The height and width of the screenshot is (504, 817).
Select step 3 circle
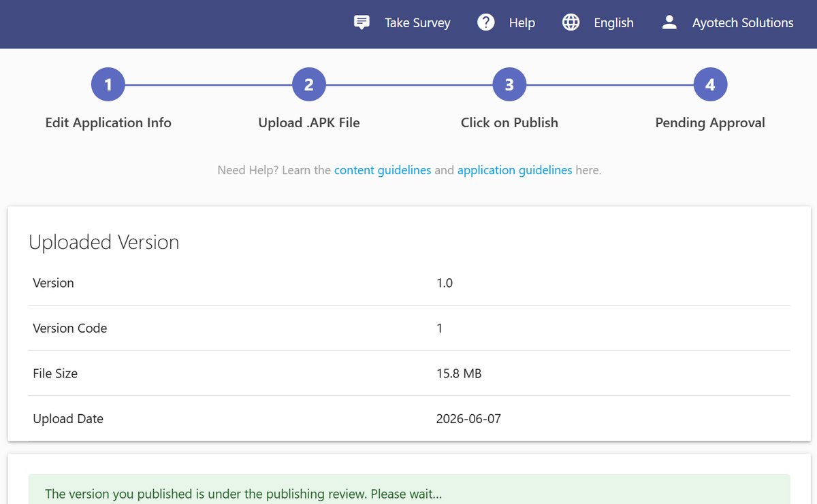pos(509,84)
